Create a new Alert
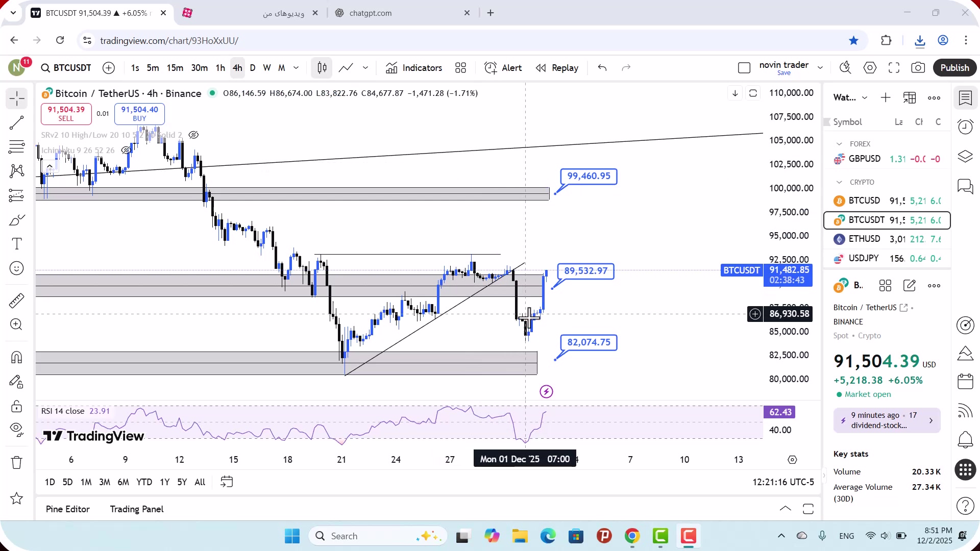 tap(503, 68)
